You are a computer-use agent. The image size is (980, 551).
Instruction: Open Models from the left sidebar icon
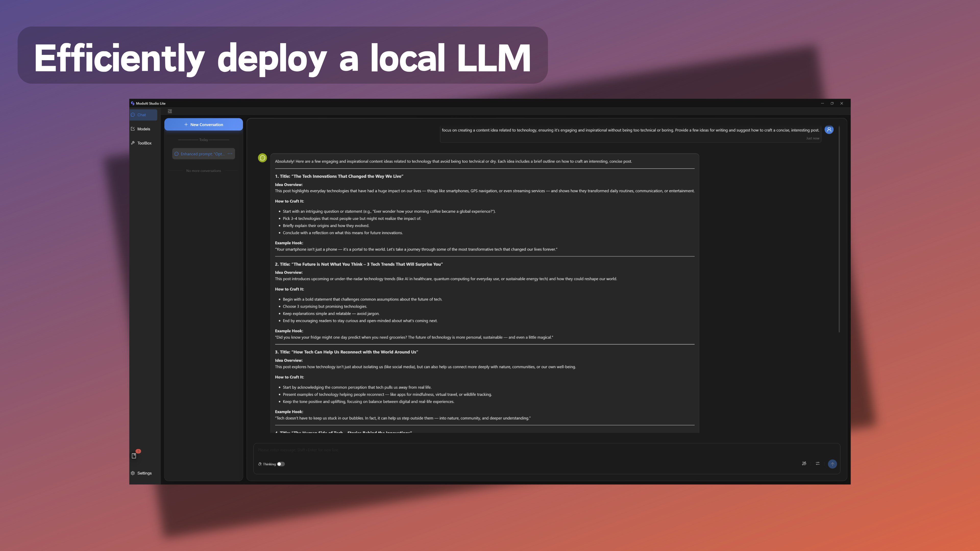(x=133, y=129)
